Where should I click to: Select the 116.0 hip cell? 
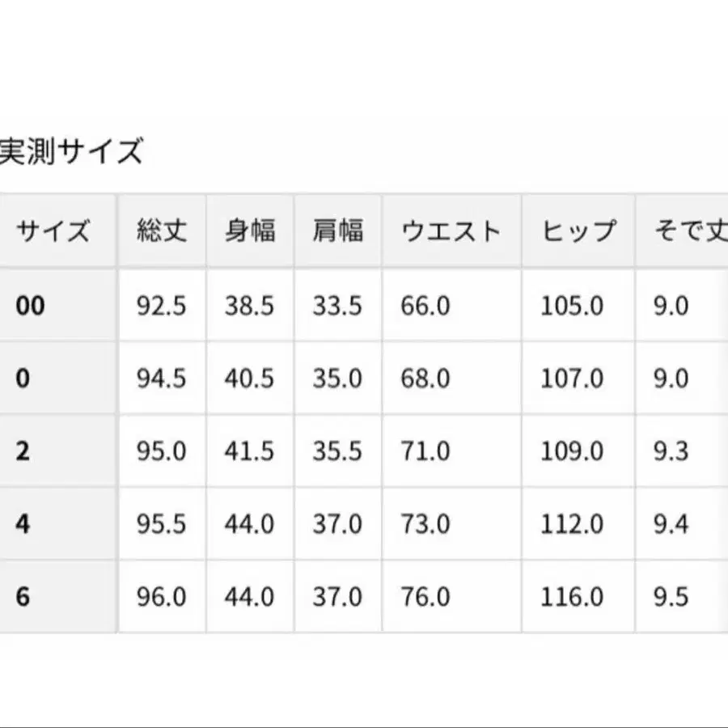pyautogui.click(x=572, y=597)
